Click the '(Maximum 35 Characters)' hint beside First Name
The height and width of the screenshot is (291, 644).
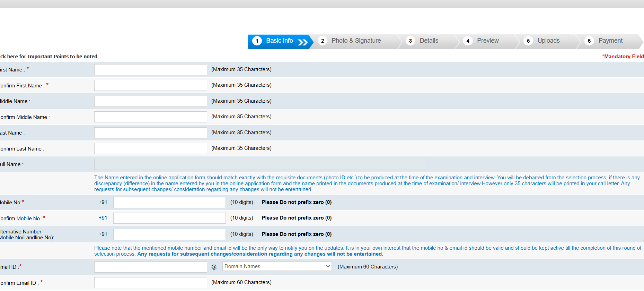(x=241, y=69)
